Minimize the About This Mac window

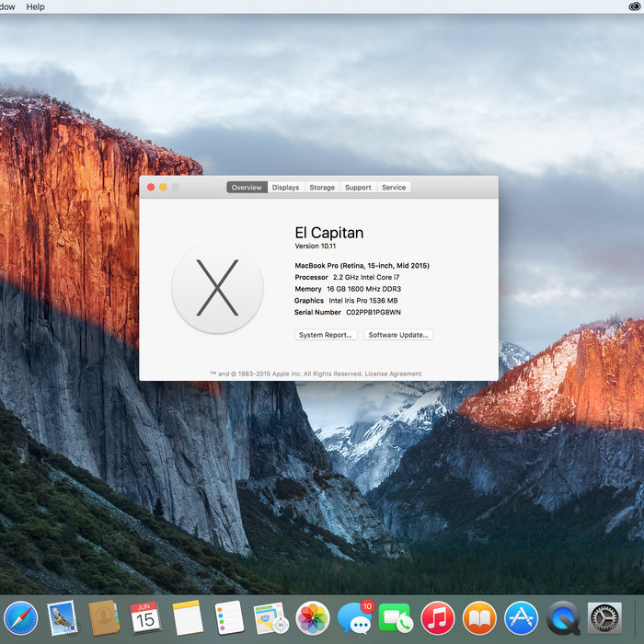[x=163, y=188]
